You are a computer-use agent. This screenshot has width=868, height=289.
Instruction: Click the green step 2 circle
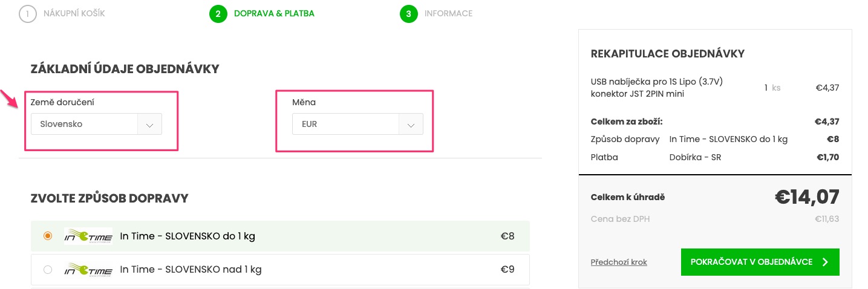pyautogui.click(x=218, y=13)
